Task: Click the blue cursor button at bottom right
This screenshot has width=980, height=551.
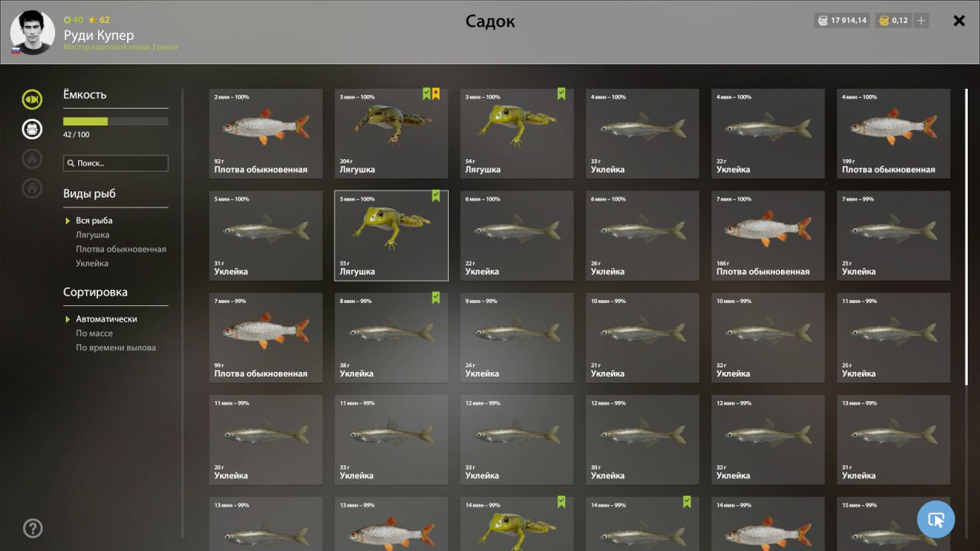Action: coord(936,520)
